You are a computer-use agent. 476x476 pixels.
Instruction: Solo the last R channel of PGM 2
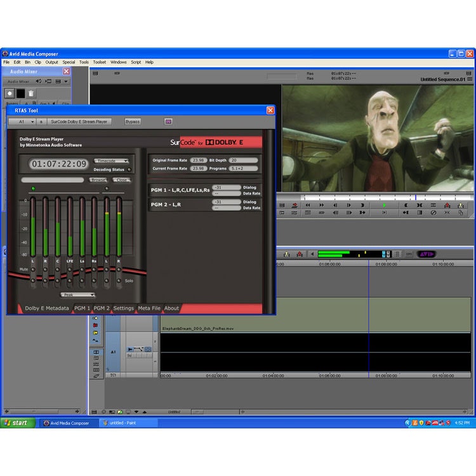119,281
